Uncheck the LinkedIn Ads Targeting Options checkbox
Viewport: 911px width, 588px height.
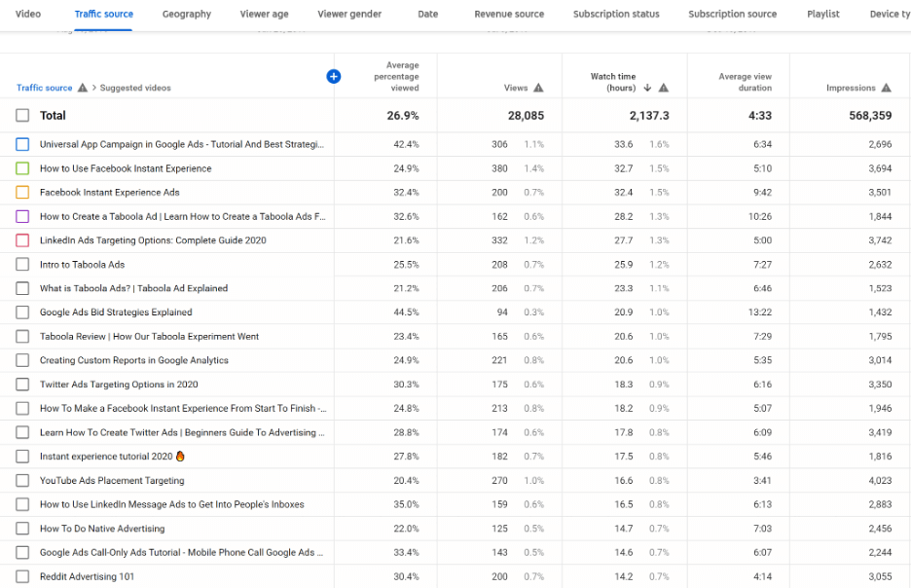click(22, 239)
